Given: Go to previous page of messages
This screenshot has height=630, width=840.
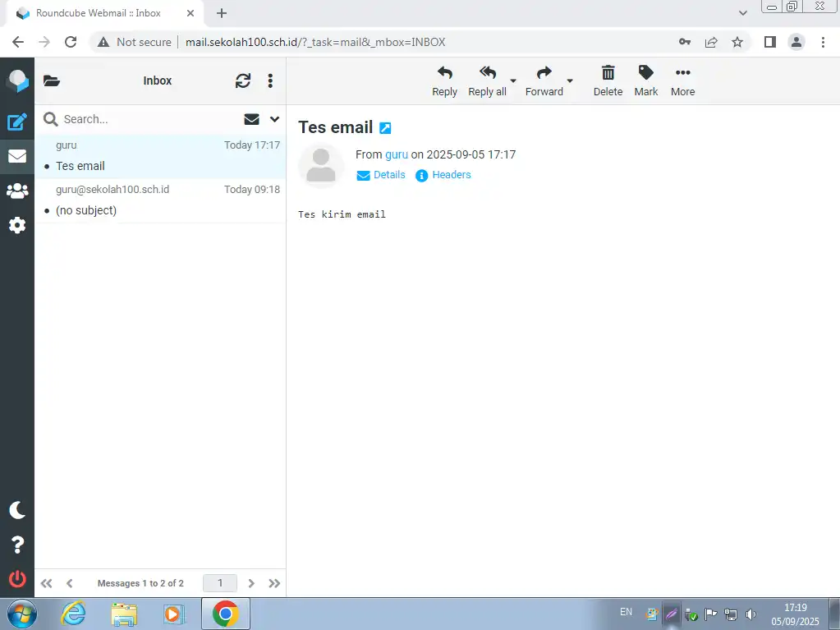Looking at the screenshot, I should pos(70,583).
